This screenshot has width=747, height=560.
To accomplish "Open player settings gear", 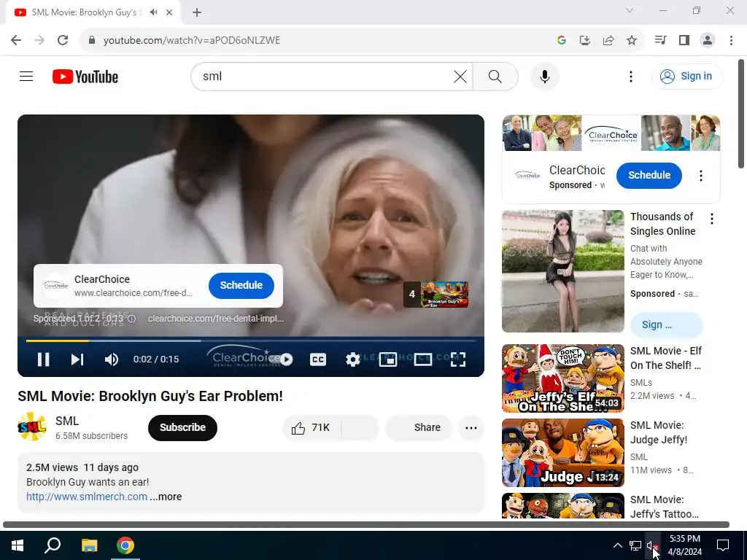I will click(352, 359).
